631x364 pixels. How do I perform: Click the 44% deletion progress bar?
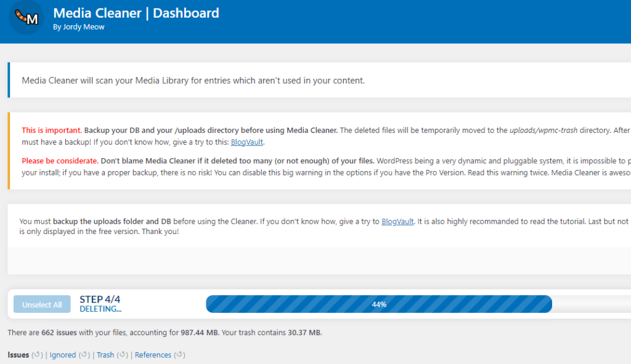pos(378,304)
